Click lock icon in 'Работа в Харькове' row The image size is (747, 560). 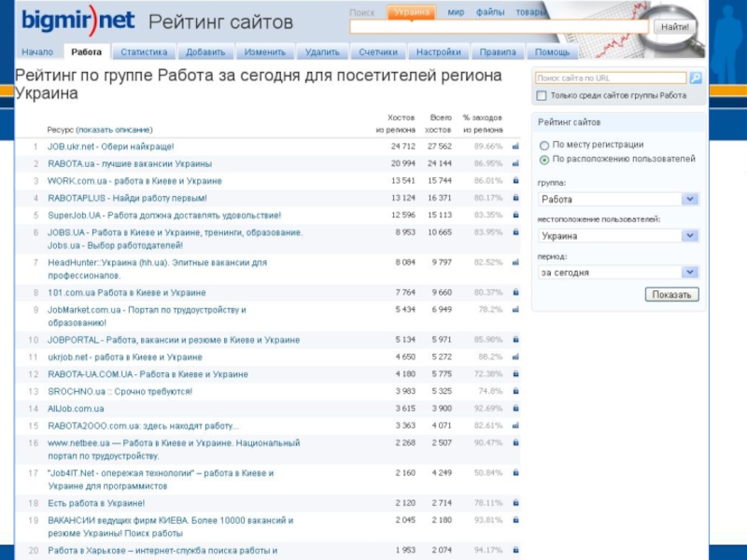515,551
